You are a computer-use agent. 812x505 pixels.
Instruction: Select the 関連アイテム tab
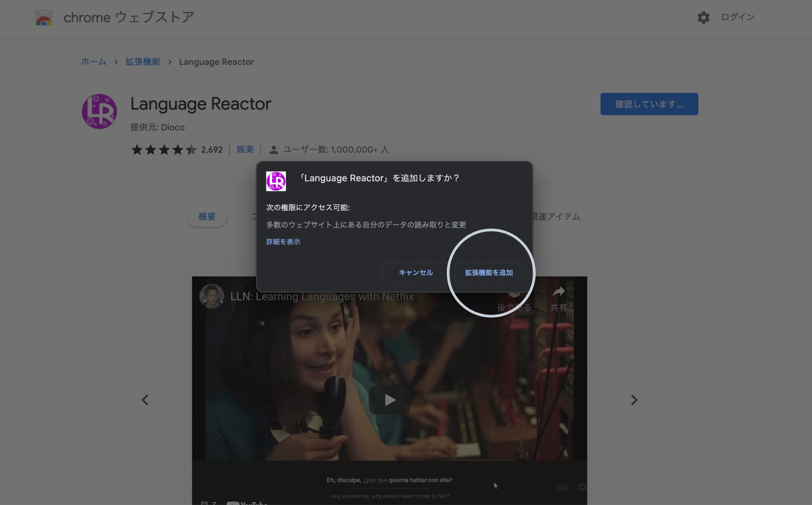click(557, 217)
